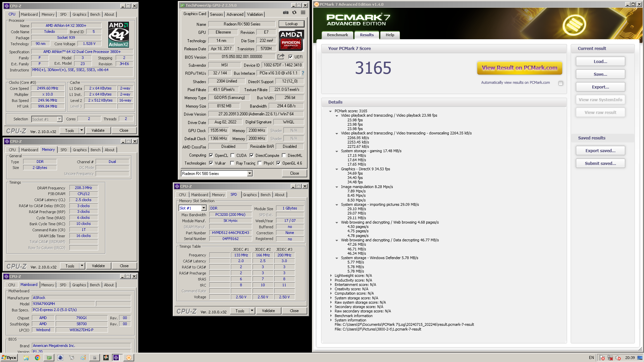Expand the Benchmark information node

pos(331,316)
